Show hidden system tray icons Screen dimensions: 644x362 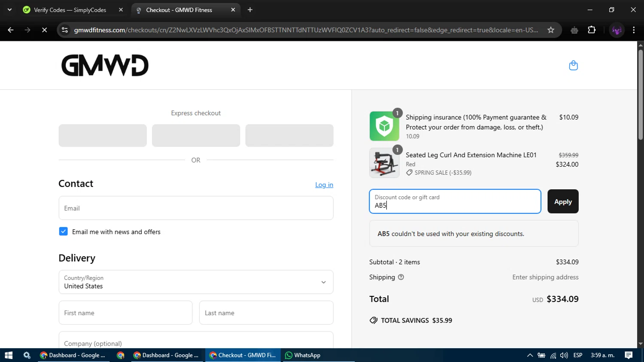pyautogui.click(x=530, y=355)
